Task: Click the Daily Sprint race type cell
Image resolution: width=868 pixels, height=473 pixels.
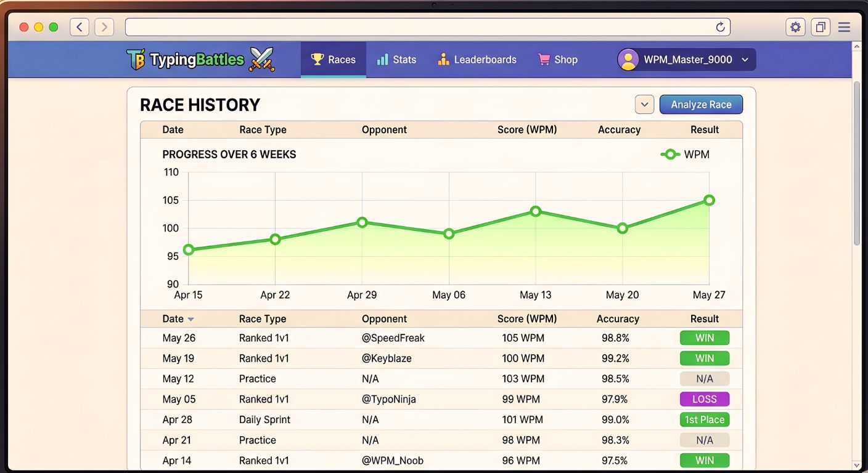Action: (264, 419)
